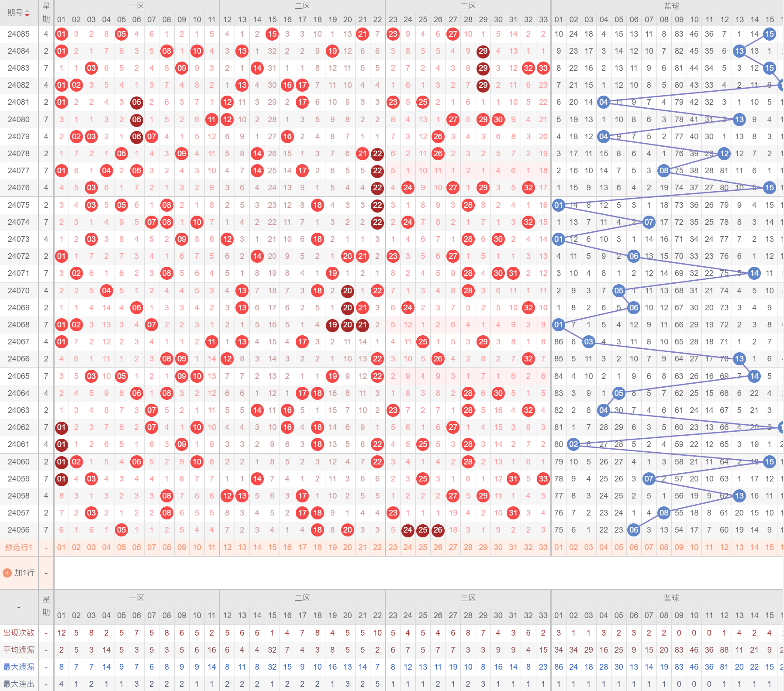Click red ball 27 in row 24085

click(453, 34)
